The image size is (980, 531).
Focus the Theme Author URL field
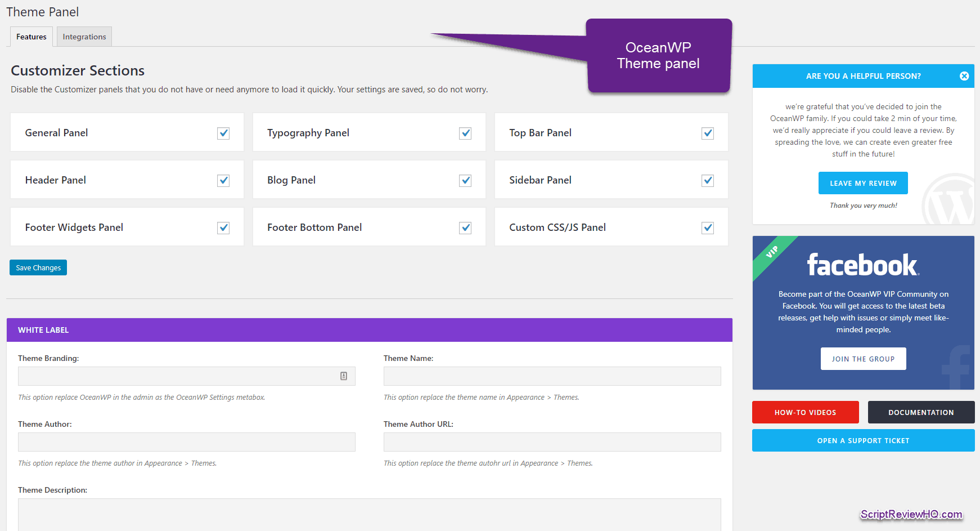(552, 442)
